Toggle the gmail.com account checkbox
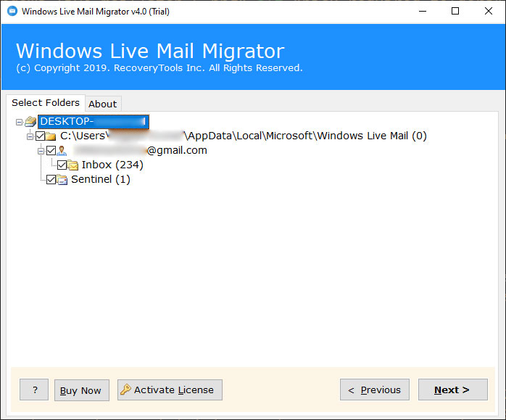This screenshot has width=506, height=420. 51,150
